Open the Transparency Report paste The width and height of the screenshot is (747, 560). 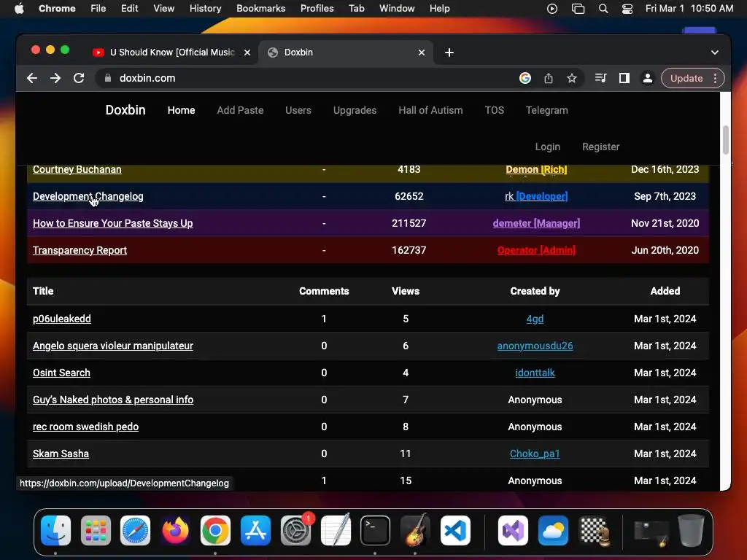coord(80,251)
